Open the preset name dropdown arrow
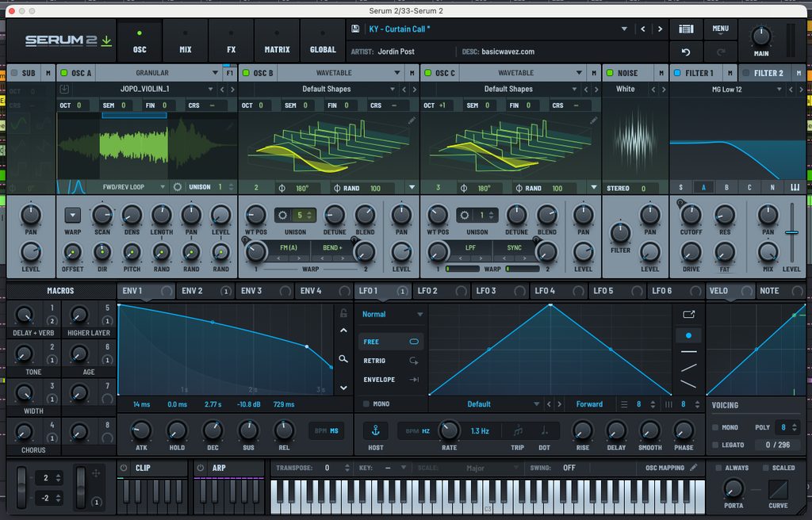The image size is (812, 520). pyautogui.click(x=624, y=29)
